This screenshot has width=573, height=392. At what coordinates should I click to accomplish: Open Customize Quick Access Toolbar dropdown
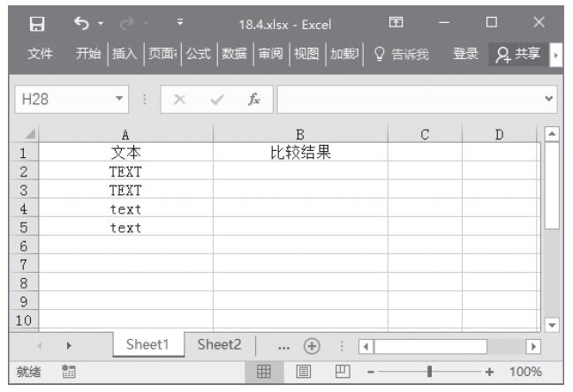(181, 24)
